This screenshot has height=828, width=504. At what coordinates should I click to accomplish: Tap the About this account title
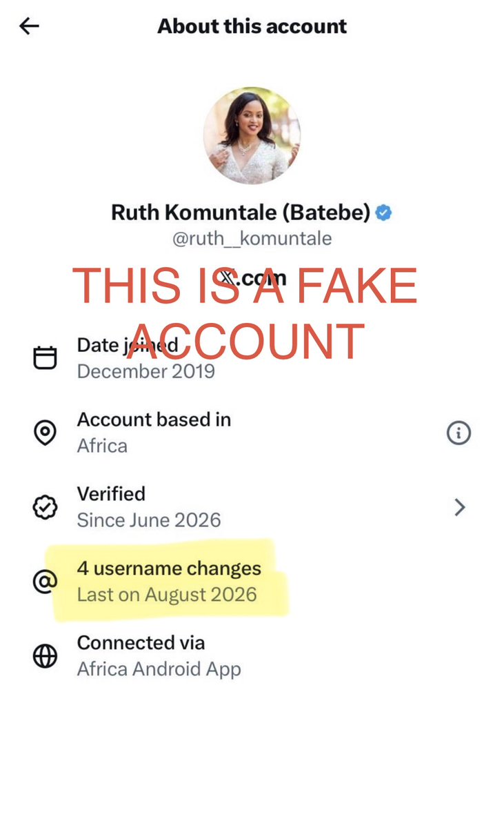[252, 26]
